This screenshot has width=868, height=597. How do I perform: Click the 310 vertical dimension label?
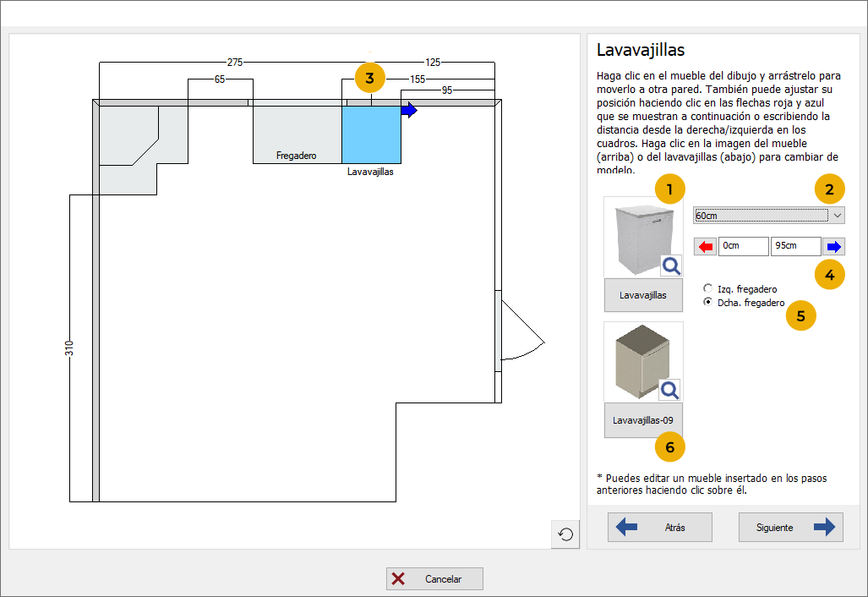click(68, 348)
